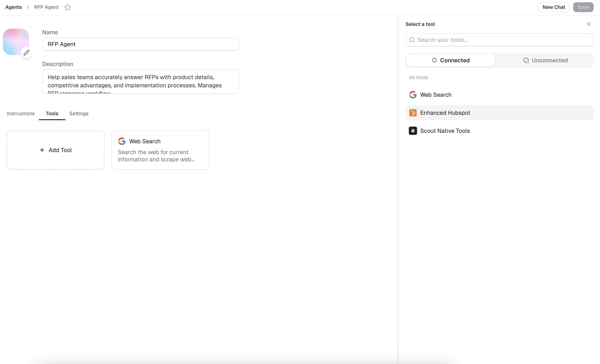Viewport: 600px width, 364px height.
Task: Click the plus icon on Add Tool
Action: coord(42,150)
